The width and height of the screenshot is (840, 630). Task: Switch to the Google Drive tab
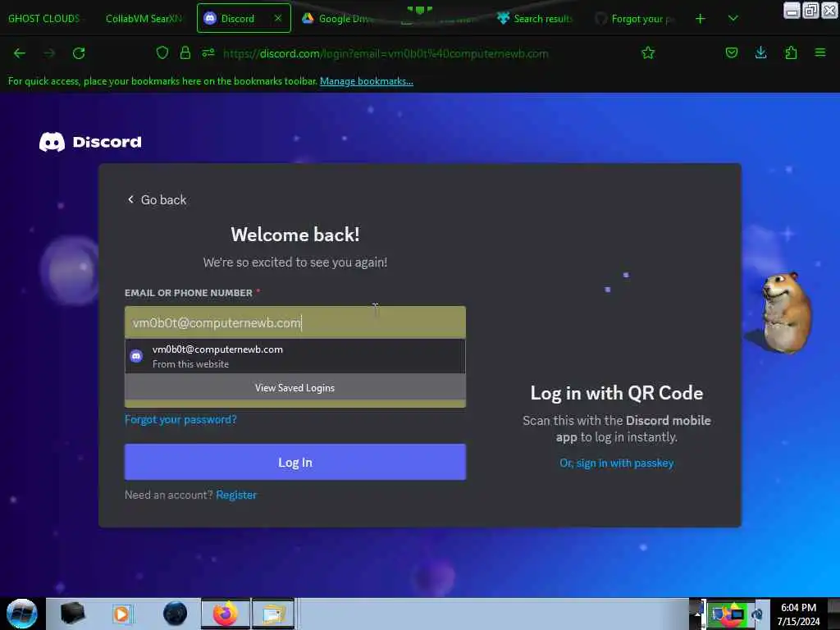point(337,18)
